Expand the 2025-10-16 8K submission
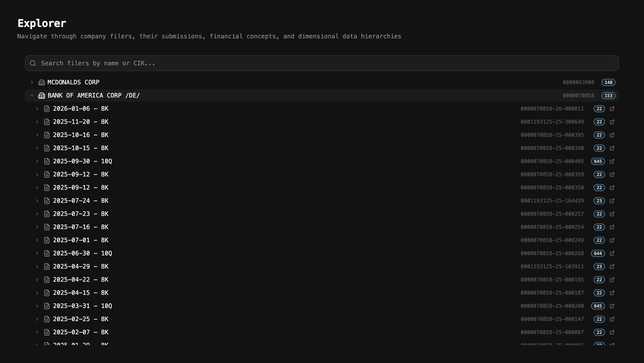The image size is (644, 363). pos(37,135)
